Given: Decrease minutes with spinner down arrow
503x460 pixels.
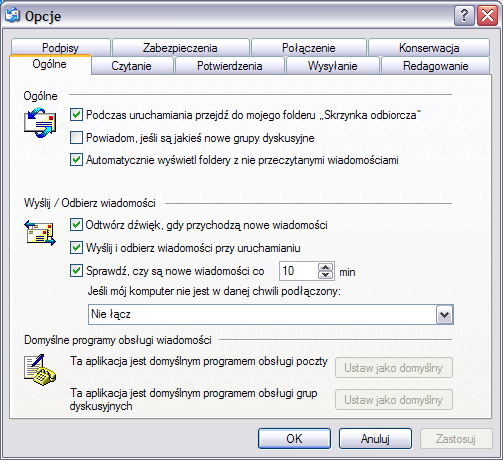Looking at the screenshot, I should tap(325, 275).
